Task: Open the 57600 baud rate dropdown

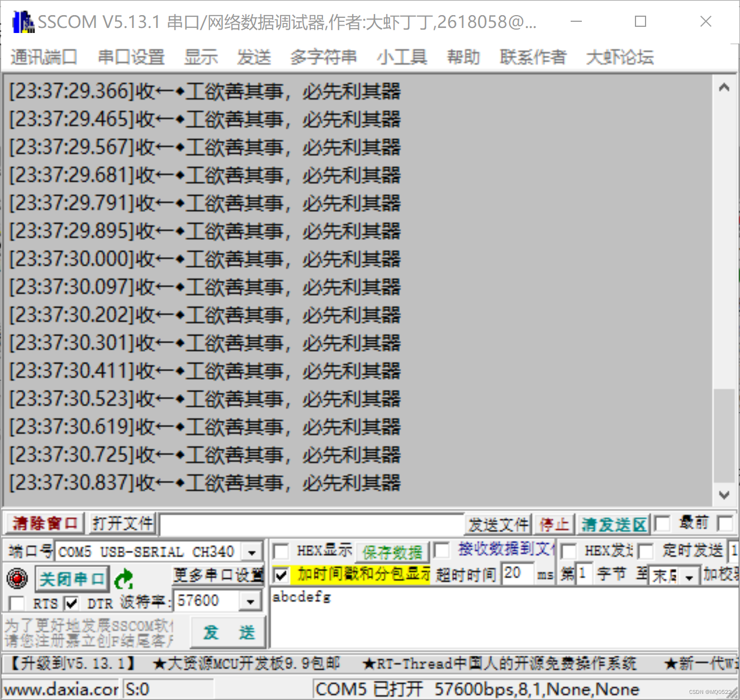Action: [251, 600]
